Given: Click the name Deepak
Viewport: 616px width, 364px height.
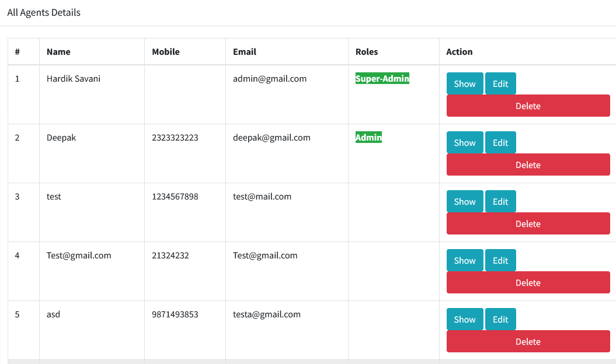Looking at the screenshot, I should point(61,138).
